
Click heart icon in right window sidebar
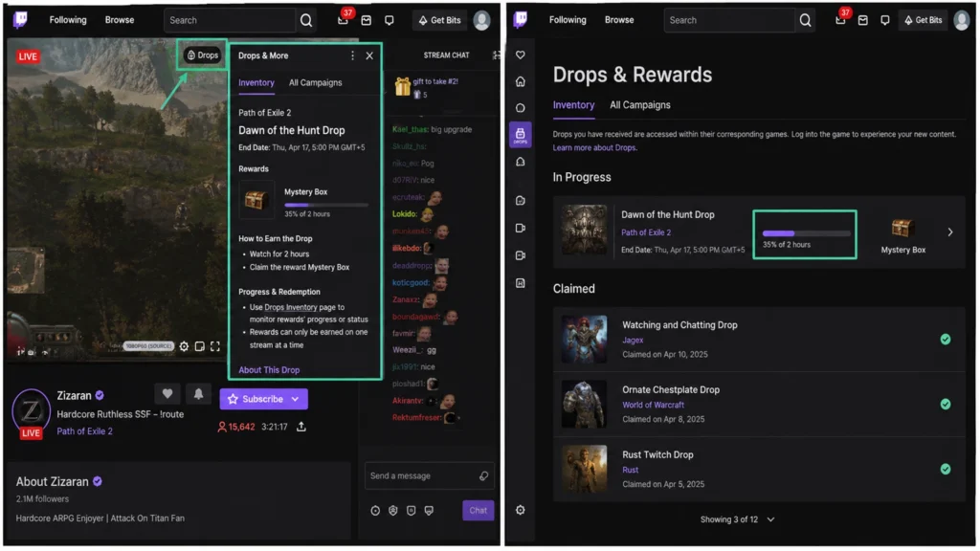[520, 55]
